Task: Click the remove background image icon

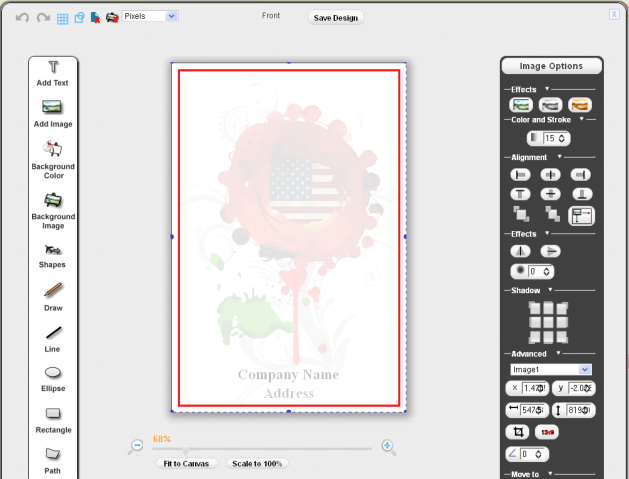Action: click(x=112, y=18)
